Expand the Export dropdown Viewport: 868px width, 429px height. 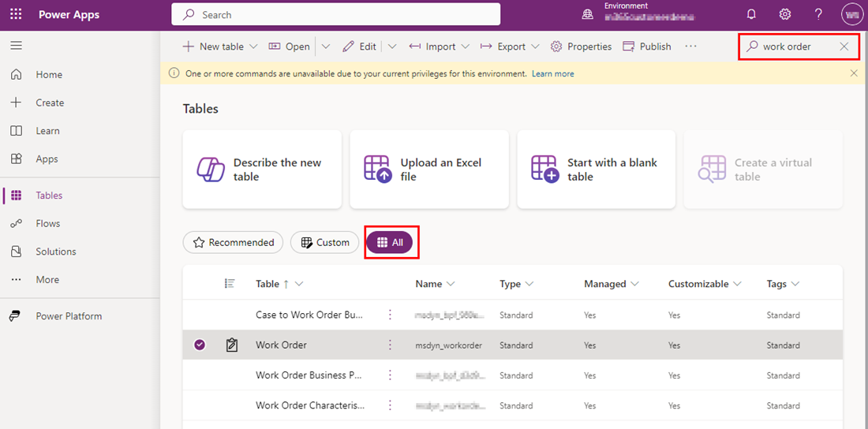535,47
